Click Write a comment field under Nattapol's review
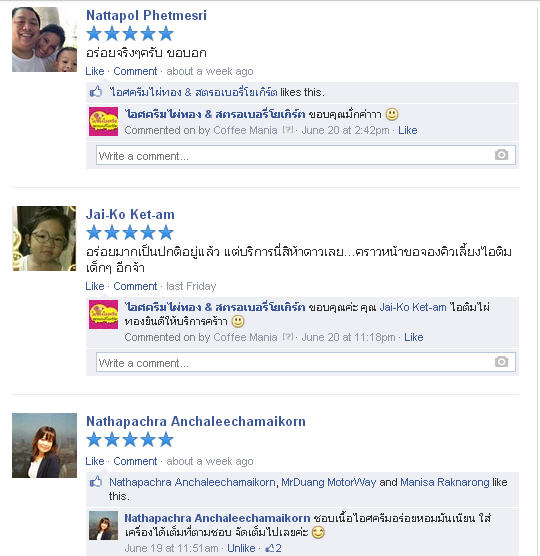The image size is (540, 556). pyautogui.click(x=306, y=155)
